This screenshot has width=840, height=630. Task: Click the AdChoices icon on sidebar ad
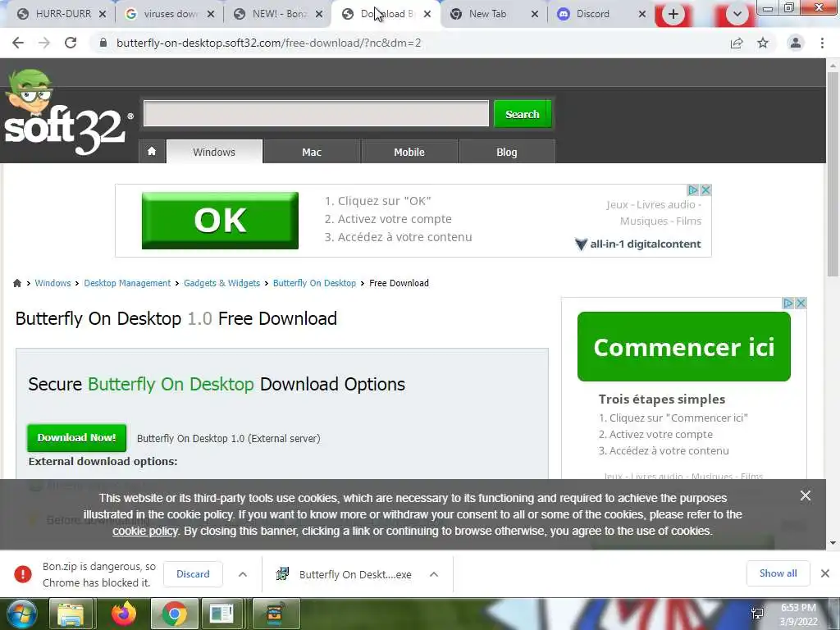[x=788, y=304]
